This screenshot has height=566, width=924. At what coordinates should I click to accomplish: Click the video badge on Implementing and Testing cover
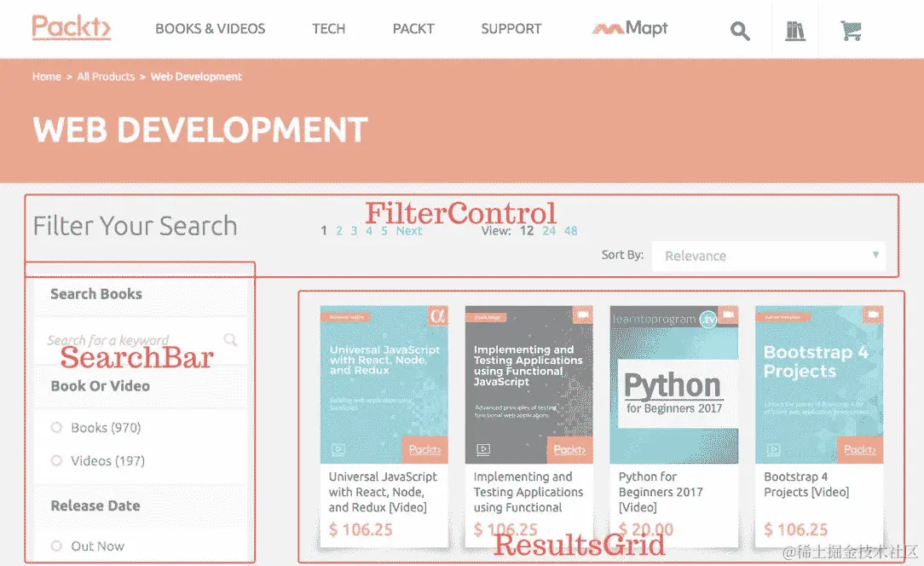583,315
